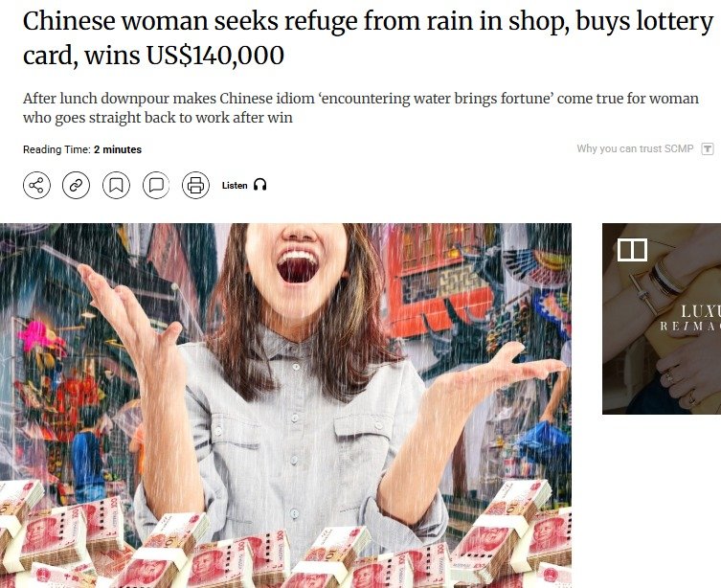The image size is (721, 588).
Task: Click the photo of the cheering woman
Action: click(x=285, y=405)
